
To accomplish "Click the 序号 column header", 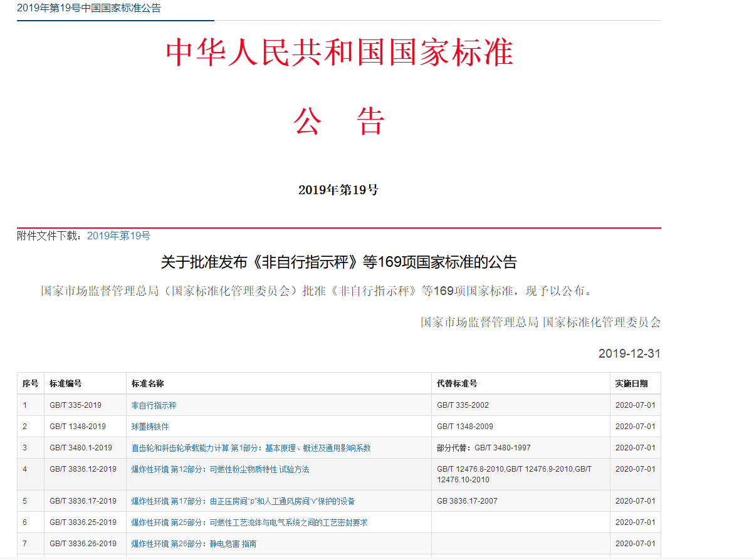I will pos(30,383).
